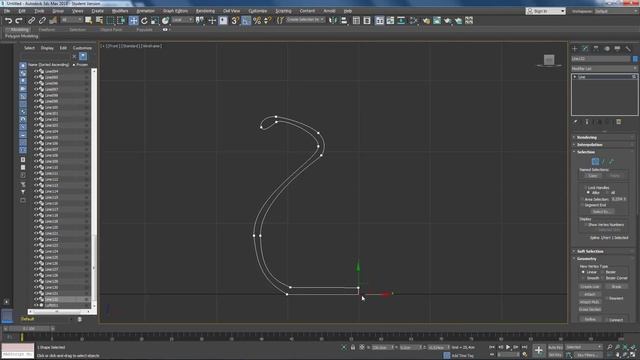
Task: Open Sign In dropdown
Action: pyautogui.click(x=546, y=11)
